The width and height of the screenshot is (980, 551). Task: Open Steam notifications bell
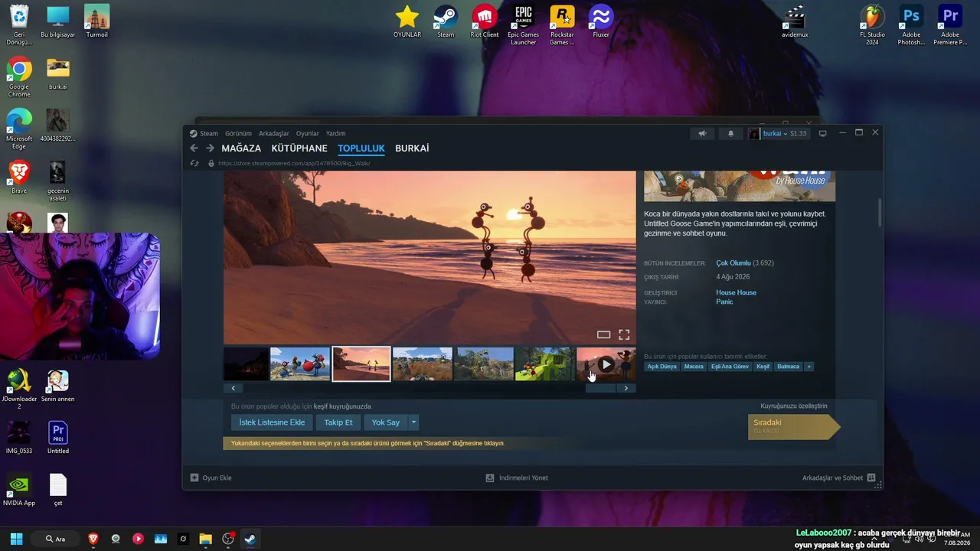pyautogui.click(x=730, y=133)
